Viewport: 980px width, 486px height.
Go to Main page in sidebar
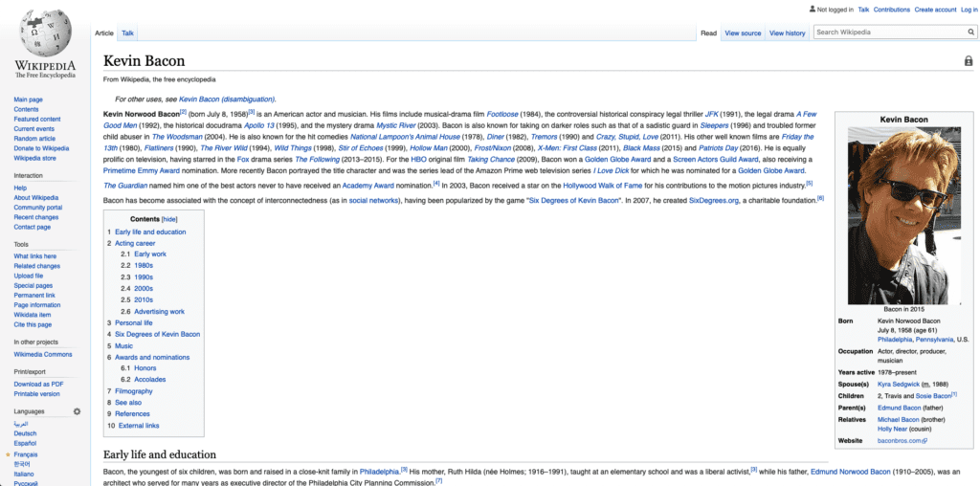pyautogui.click(x=28, y=99)
